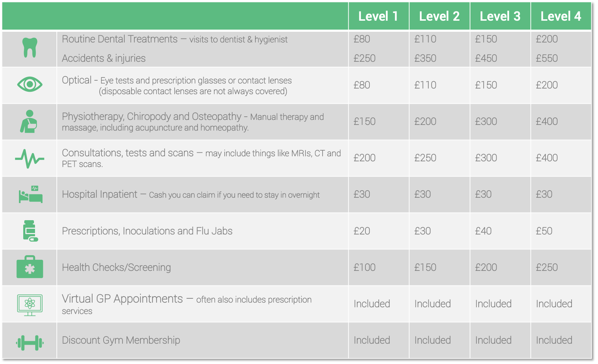This screenshot has width=598, height=364.
Task: Click the physiotherapy person with sling icon
Action: [29, 121]
